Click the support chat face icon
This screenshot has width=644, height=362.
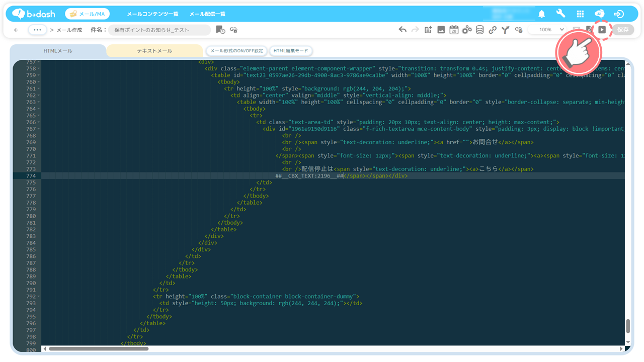600,14
